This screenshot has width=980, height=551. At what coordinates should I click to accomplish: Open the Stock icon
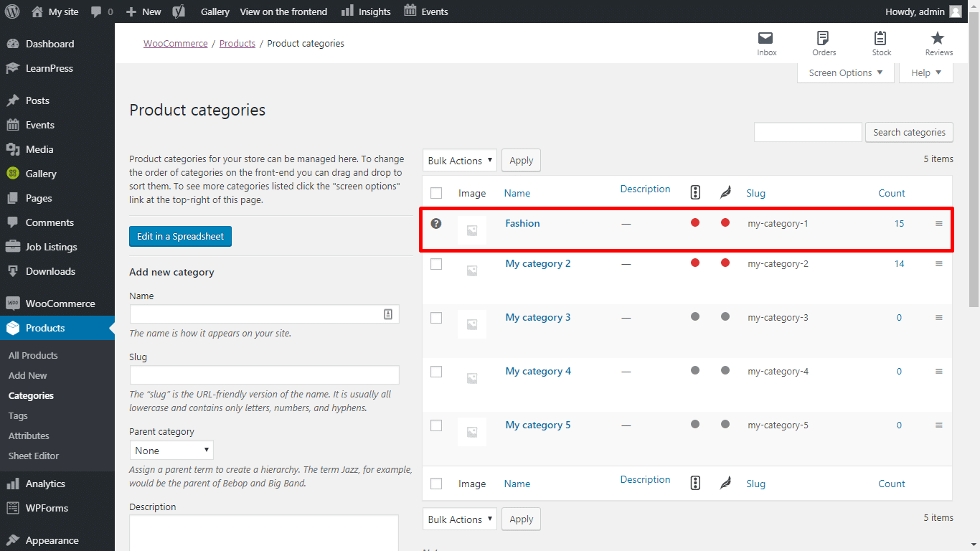point(881,38)
